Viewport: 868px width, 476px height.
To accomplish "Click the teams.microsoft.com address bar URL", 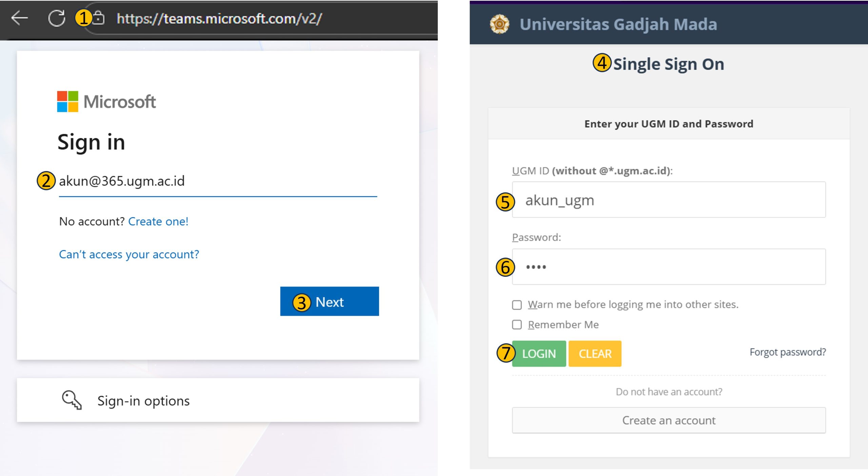I will pyautogui.click(x=219, y=19).
